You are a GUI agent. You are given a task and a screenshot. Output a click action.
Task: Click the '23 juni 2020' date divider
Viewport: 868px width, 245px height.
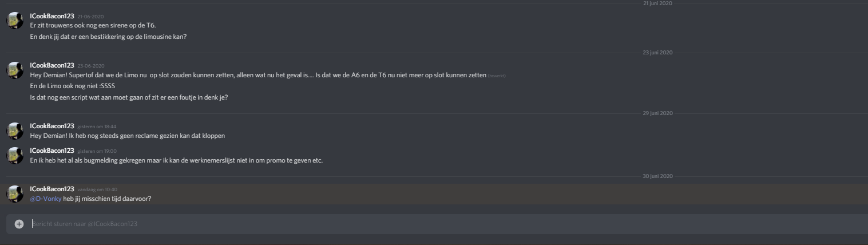point(657,53)
